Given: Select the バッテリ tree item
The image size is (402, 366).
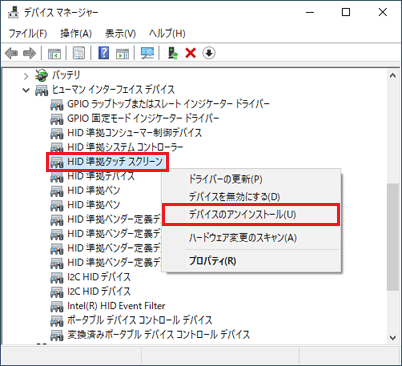Looking at the screenshot, I should [66, 75].
